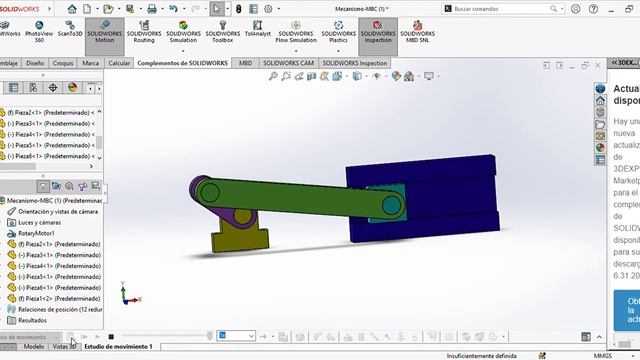Open the SOLIDWORKS Inspection ribbon tab
Screen dimensions: 640x360
click(355, 63)
